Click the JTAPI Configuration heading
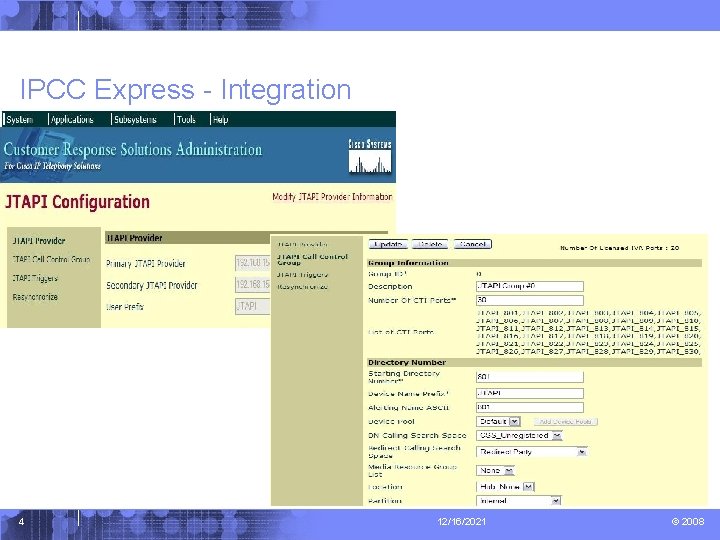Screen dimensions: 720x540 [77, 202]
